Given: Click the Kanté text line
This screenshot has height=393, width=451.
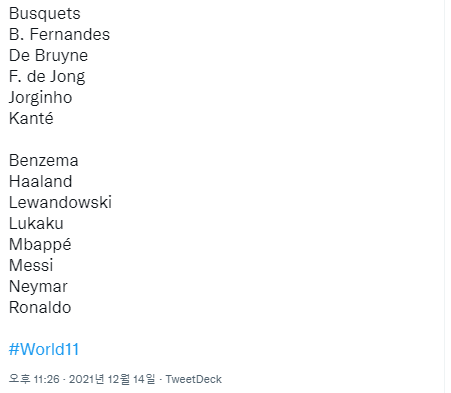Looking at the screenshot, I should point(31,118).
